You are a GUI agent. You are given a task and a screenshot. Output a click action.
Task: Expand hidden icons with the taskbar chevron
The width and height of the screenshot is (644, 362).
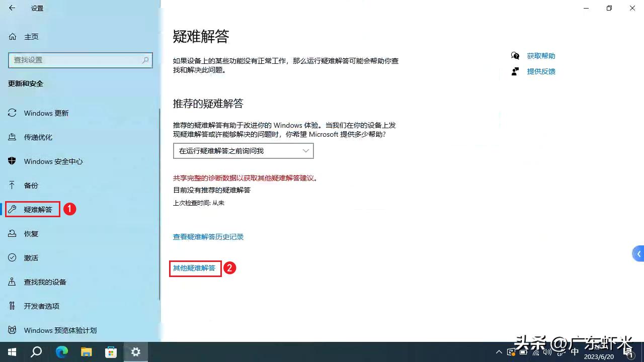499,352
